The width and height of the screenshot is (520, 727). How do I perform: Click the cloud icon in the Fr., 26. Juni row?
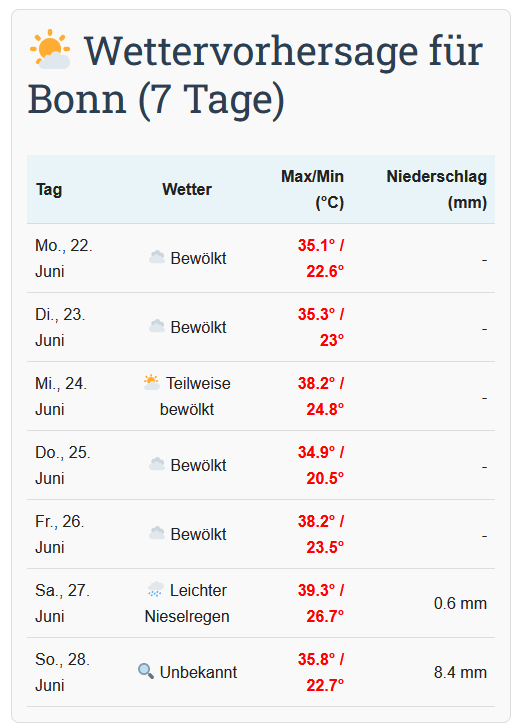[x=157, y=533]
